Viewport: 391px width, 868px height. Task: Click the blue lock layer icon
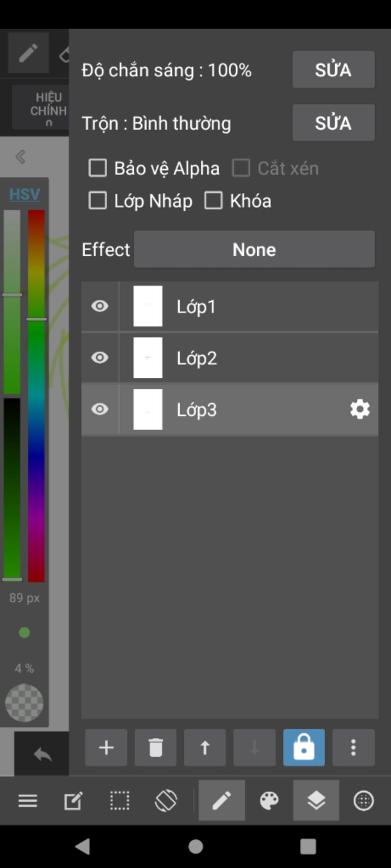coord(304,747)
